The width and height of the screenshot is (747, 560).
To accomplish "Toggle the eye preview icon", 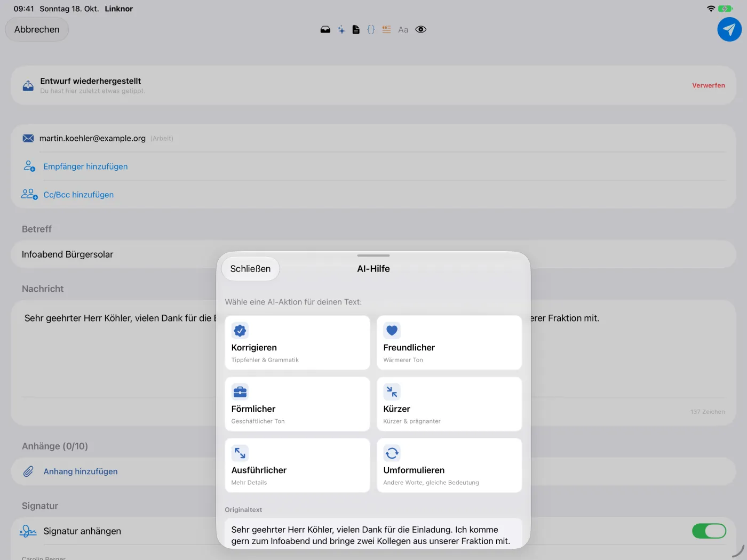I will click(x=421, y=30).
